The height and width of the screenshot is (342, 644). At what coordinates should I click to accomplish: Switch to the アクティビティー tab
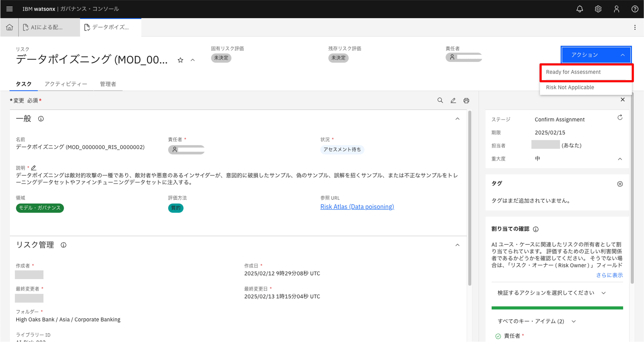[66, 84]
